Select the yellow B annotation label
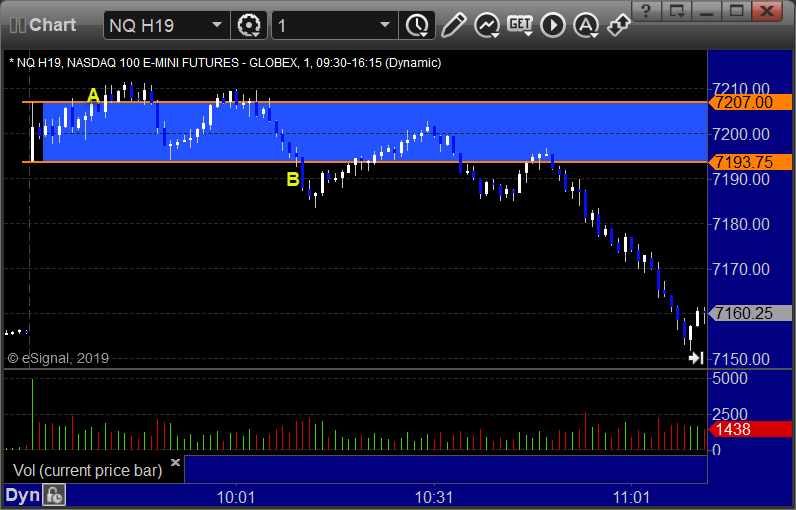The width and height of the screenshot is (796, 510). coord(293,179)
